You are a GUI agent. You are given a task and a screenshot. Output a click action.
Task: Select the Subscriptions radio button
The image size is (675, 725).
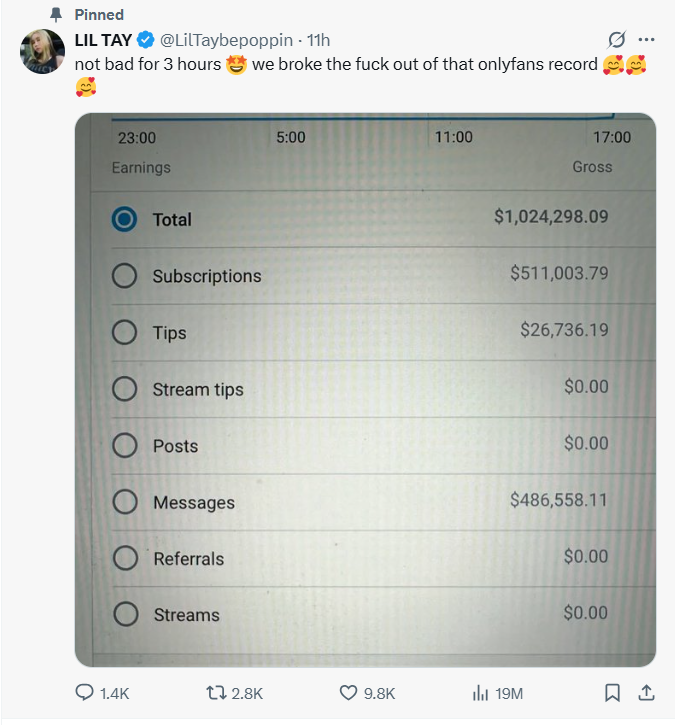click(125, 276)
